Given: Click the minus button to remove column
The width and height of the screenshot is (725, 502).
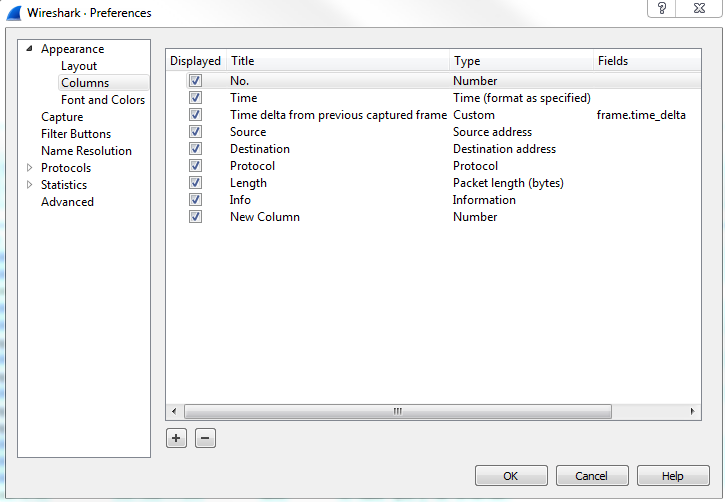Looking at the screenshot, I should click(205, 438).
